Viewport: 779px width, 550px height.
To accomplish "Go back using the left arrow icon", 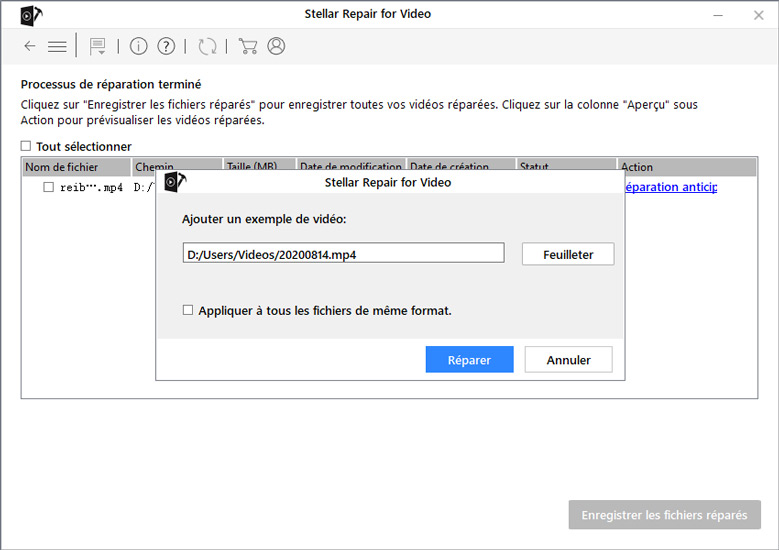I will [30, 46].
